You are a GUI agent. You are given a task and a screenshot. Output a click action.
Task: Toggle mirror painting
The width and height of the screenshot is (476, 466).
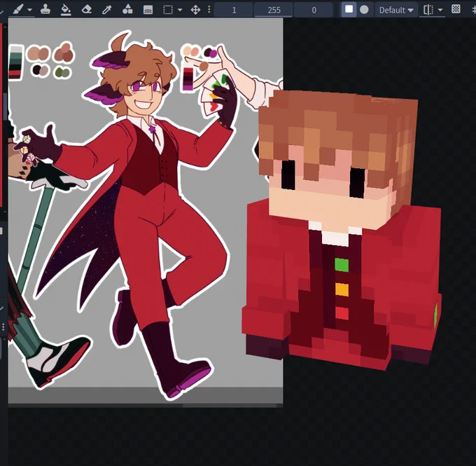coord(428,10)
